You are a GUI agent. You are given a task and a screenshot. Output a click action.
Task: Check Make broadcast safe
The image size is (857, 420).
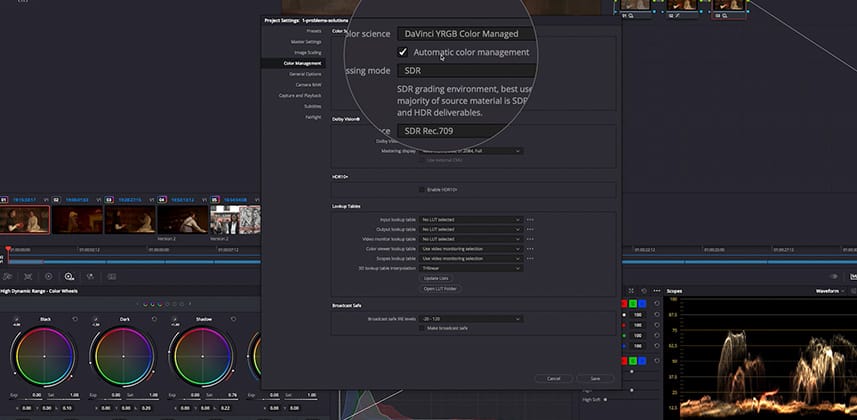click(x=422, y=328)
